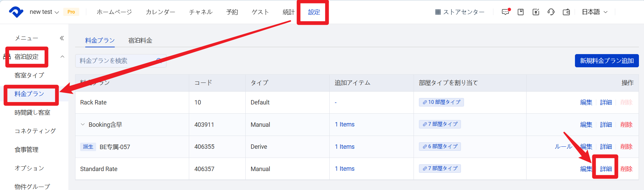The image size is (644, 190).
Task: Click 詳細 for Rack Rate
Action: pyautogui.click(x=606, y=102)
